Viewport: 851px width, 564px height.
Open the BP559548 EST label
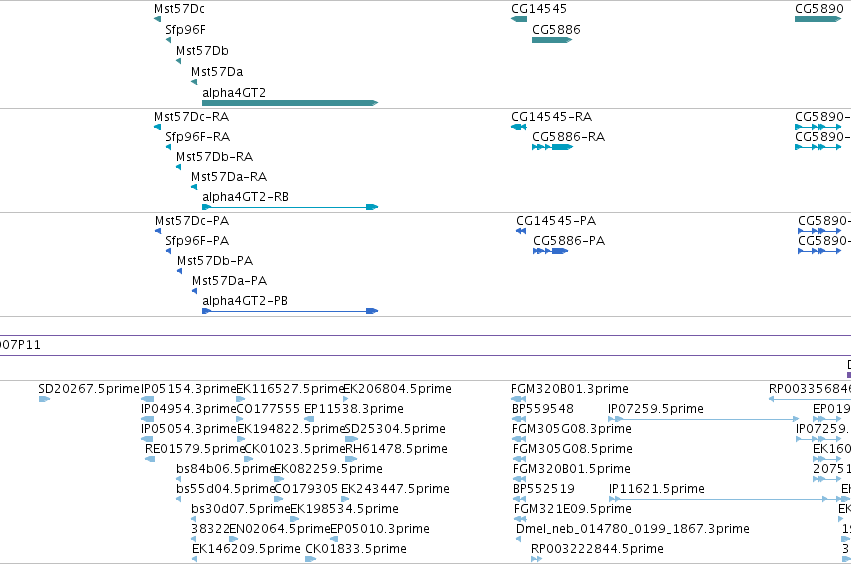pyautogui.click(x=543, y=409)
